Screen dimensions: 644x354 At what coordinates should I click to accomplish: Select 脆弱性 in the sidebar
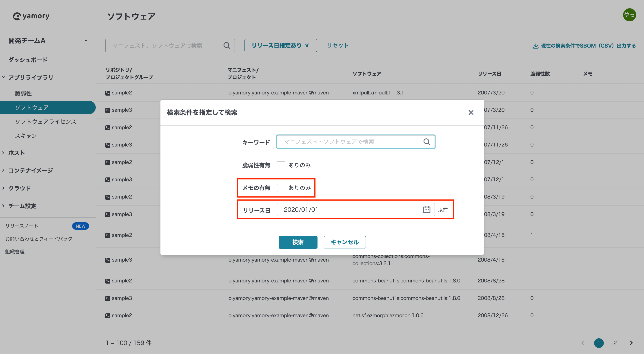(24, 93)
